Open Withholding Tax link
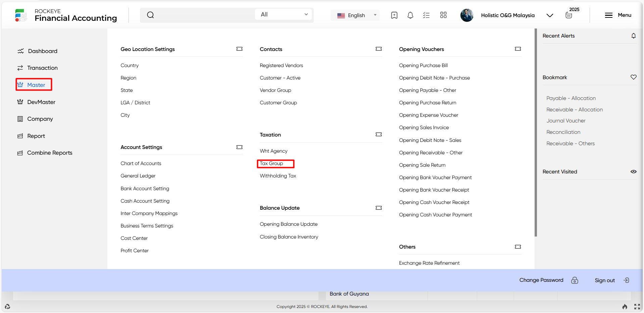 tap(278, 176)
